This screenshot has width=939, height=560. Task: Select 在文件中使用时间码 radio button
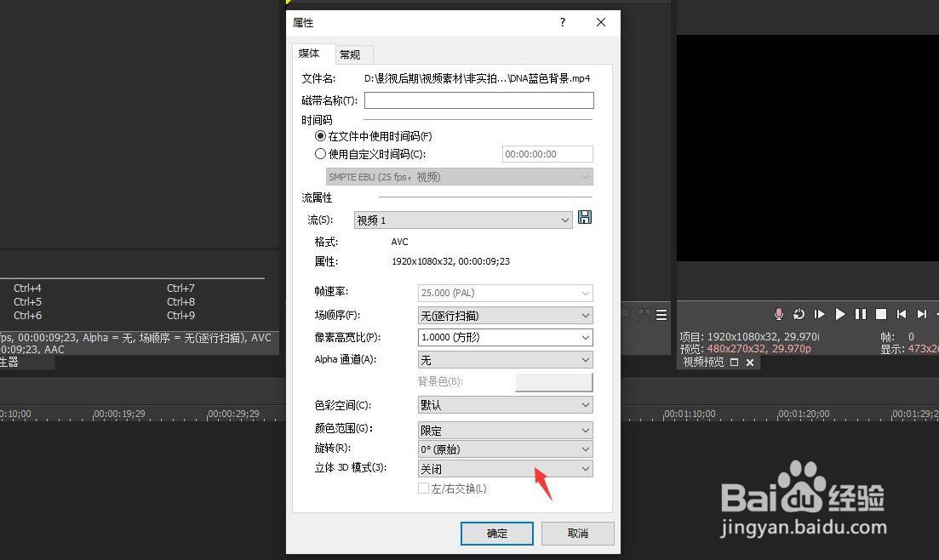pos(321,136)
